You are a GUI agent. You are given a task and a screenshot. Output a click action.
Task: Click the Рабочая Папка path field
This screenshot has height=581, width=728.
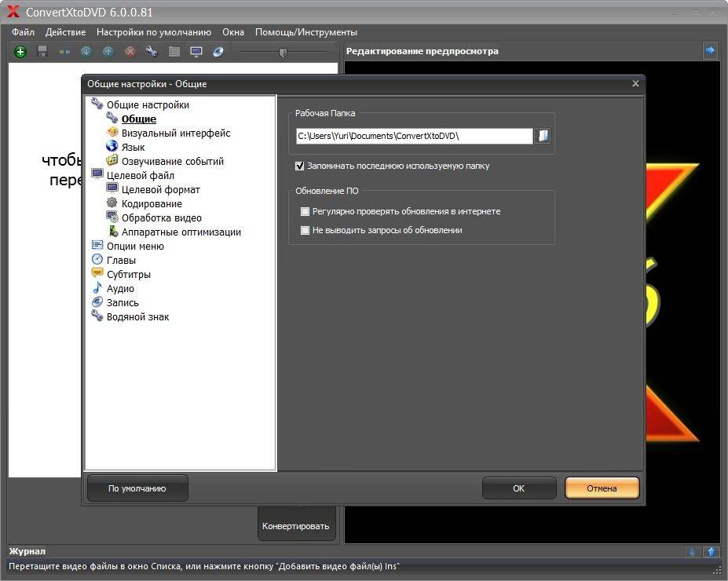414,136
